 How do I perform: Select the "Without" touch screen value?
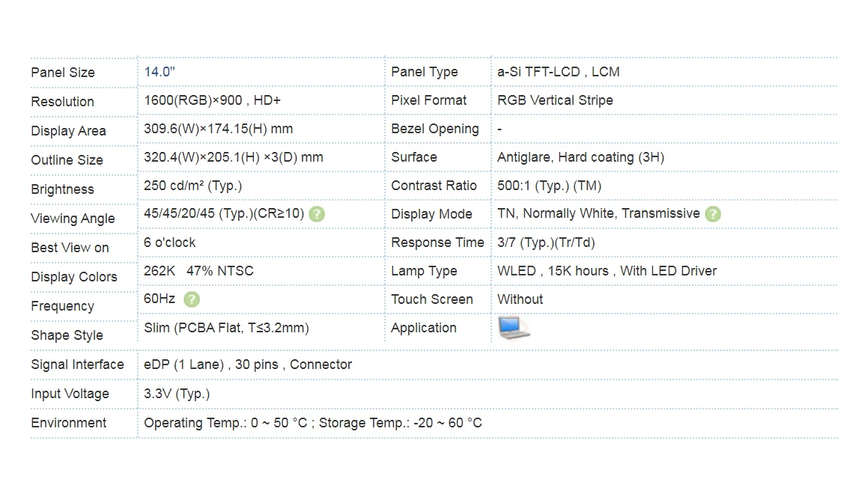pyautogui.click(x=521, y=299)
